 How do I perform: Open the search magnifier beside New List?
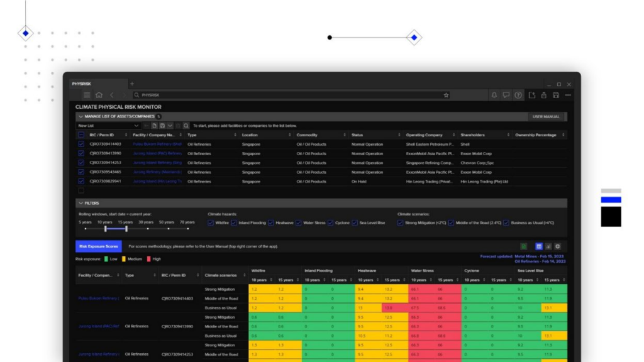(186, 126)
